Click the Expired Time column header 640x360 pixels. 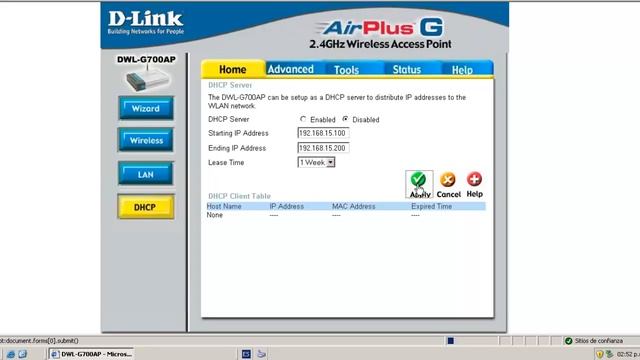431,207
